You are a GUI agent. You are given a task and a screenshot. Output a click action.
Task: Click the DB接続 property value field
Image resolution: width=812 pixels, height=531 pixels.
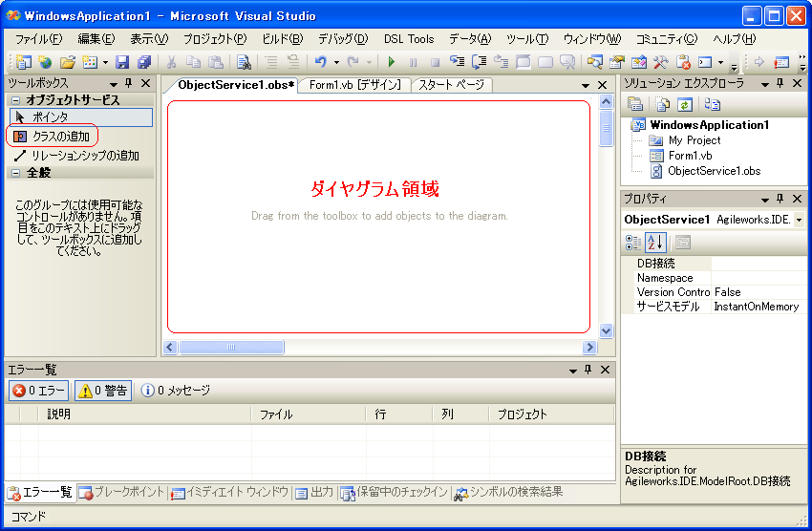[x=759, y=264]
